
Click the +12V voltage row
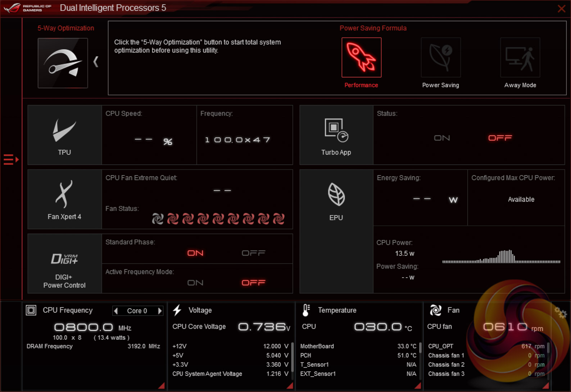point(230,346)
